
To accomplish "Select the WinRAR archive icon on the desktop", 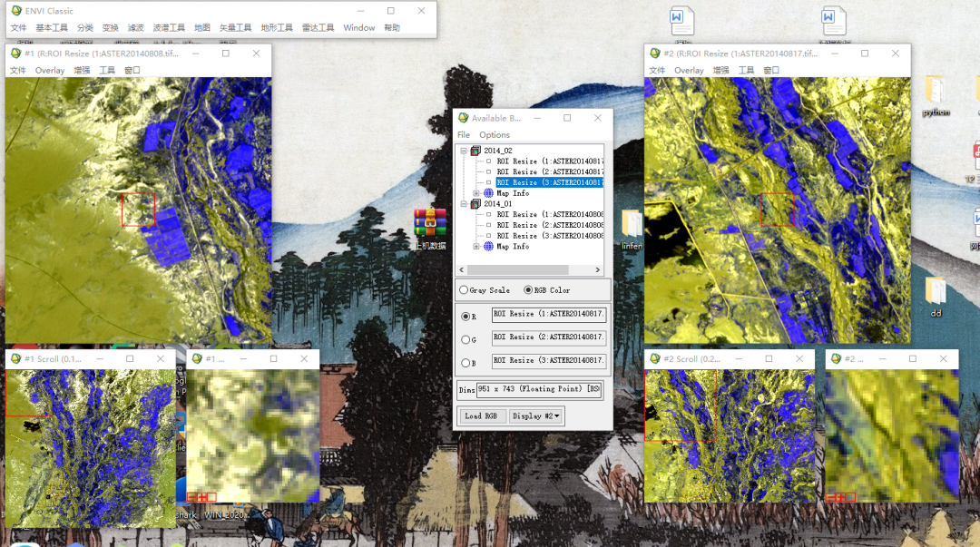I will (430, 224).
